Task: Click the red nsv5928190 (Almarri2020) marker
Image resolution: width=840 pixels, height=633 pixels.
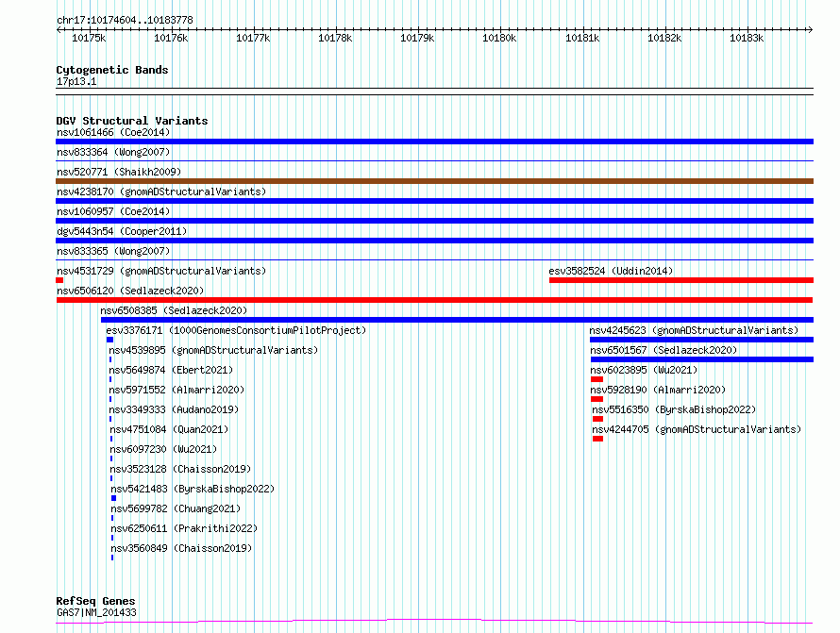Action: (596, 399)
